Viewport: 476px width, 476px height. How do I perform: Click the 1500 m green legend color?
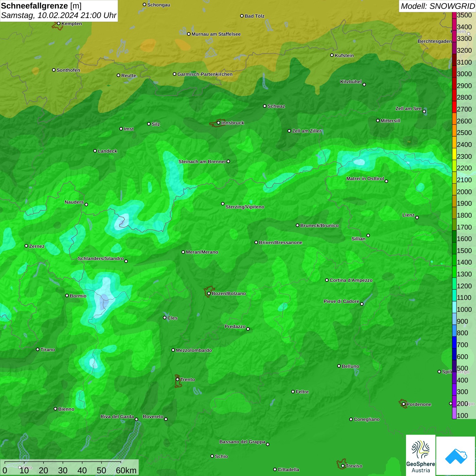coord(454,248)
